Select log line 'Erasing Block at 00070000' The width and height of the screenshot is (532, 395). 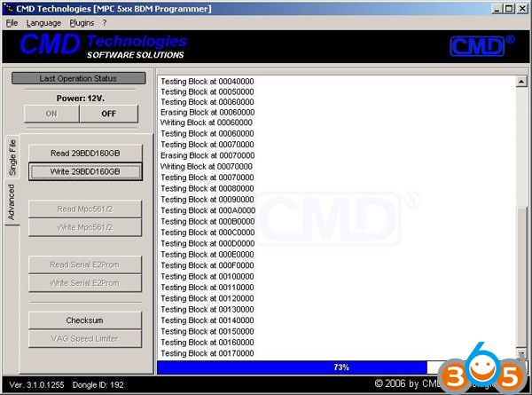click(207, 155)
